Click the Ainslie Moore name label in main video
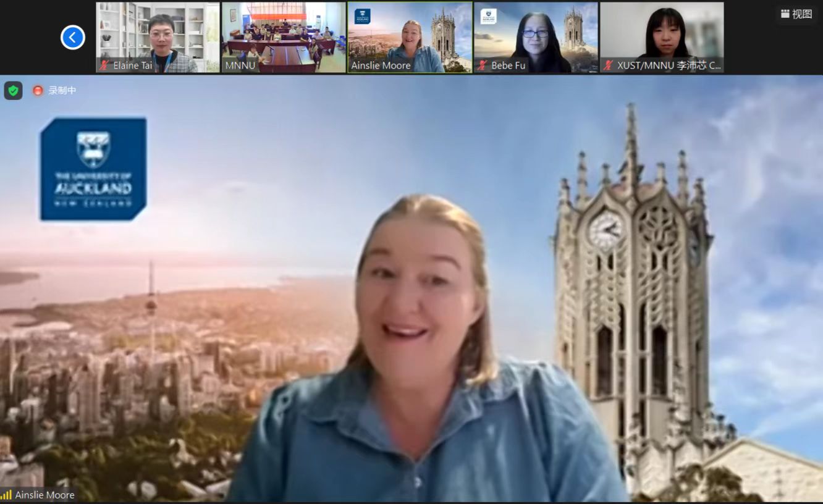The image size is (823, 504). 44,495
